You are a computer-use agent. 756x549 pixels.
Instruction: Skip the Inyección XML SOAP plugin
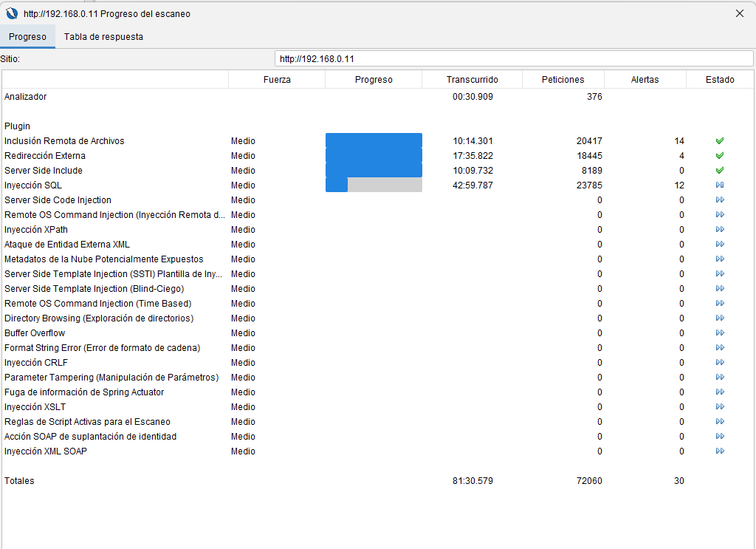[720, 451]
